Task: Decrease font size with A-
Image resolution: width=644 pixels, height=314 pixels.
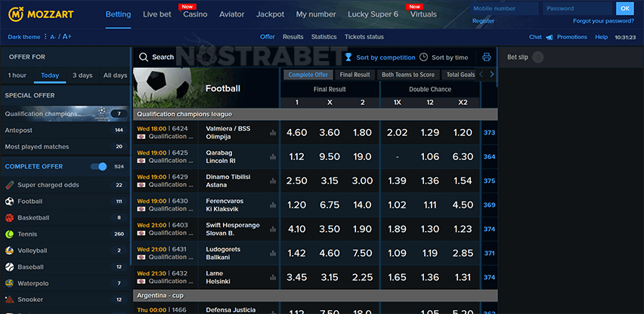Action: coord(54,37)
